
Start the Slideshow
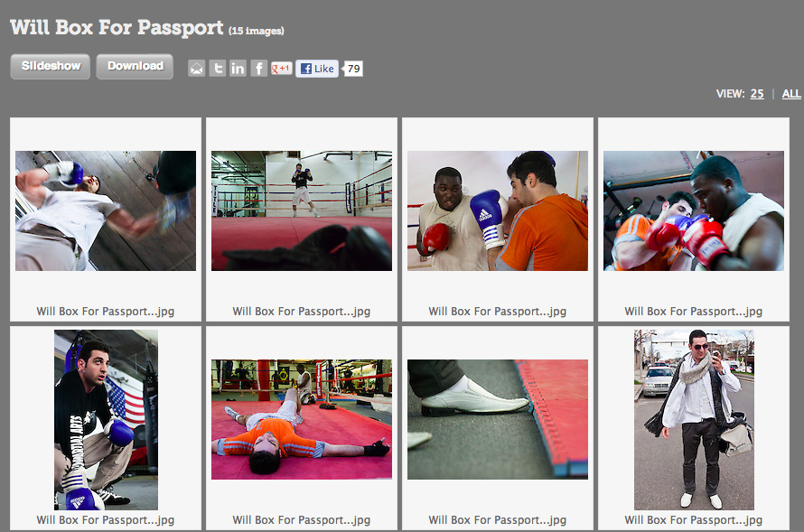pyautogui.click(x=51, y=67)
